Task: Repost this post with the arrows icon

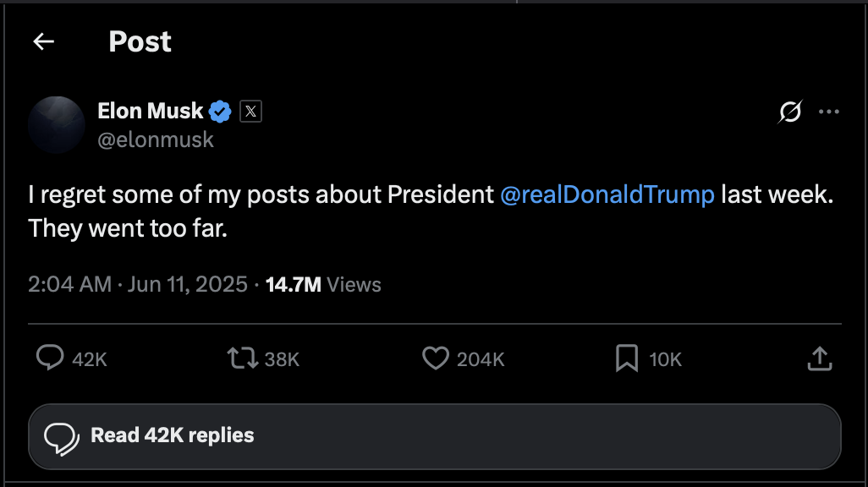Action: 244,358
